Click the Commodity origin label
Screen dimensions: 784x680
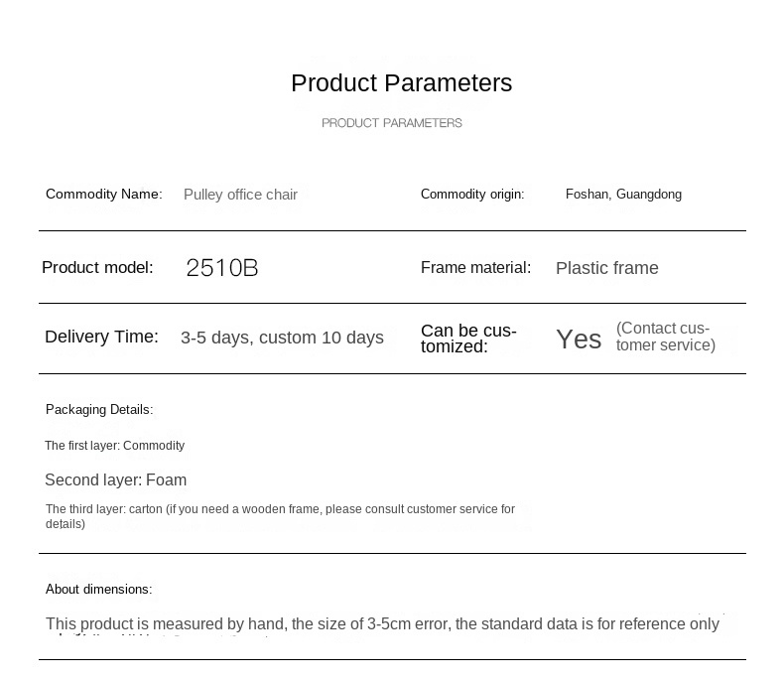(472, 194)
